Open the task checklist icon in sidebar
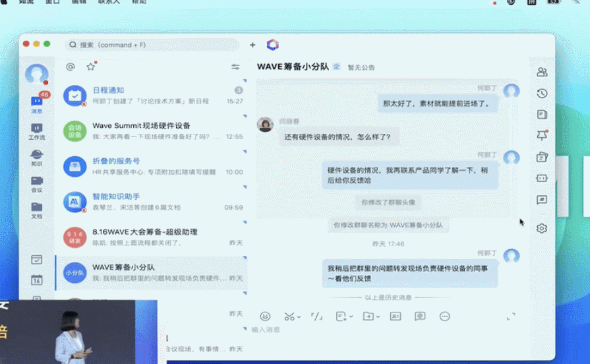Screen dimensions: 590x364 pos(36,259)
